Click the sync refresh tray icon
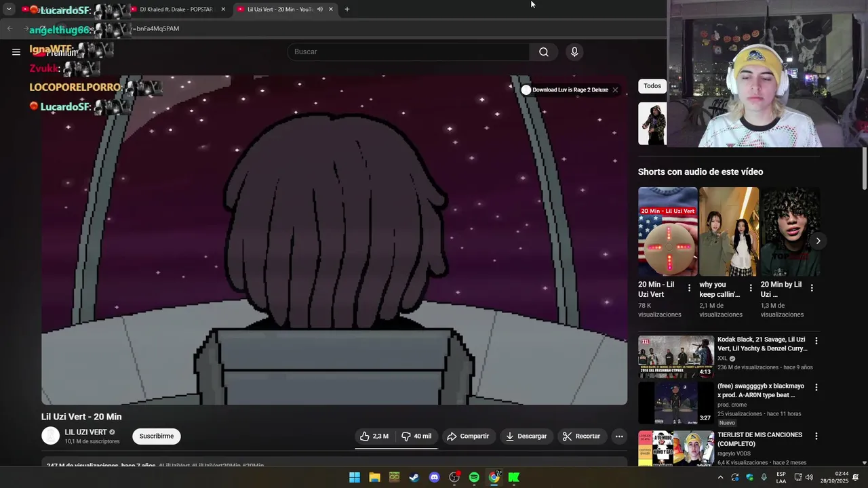 735,477
